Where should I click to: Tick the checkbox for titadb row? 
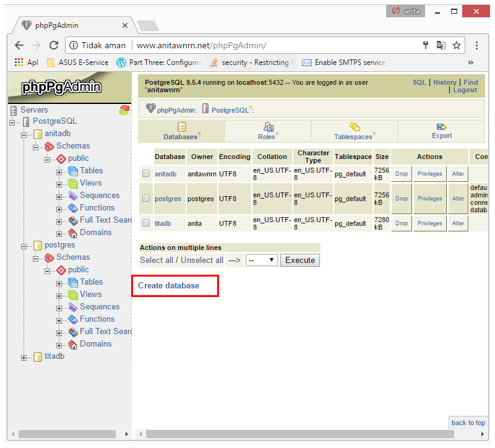click(146, 223)
